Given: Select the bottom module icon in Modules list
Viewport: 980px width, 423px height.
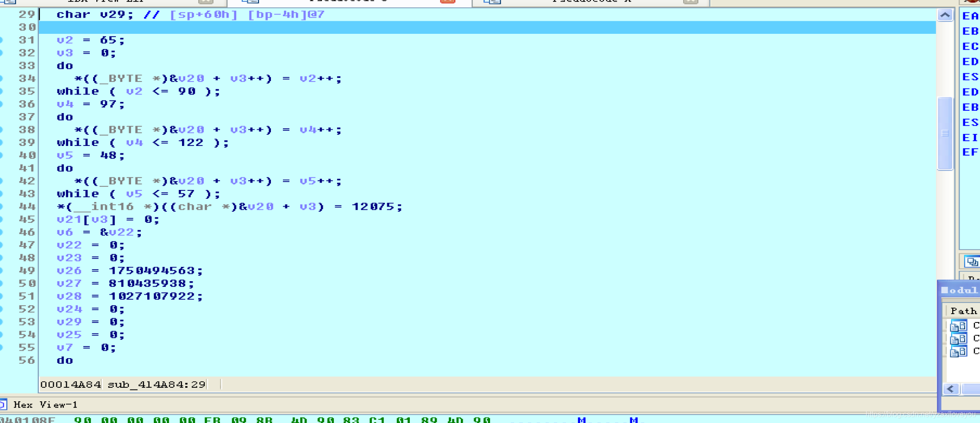Looking at the screenshot, I should tap(958, 351).
